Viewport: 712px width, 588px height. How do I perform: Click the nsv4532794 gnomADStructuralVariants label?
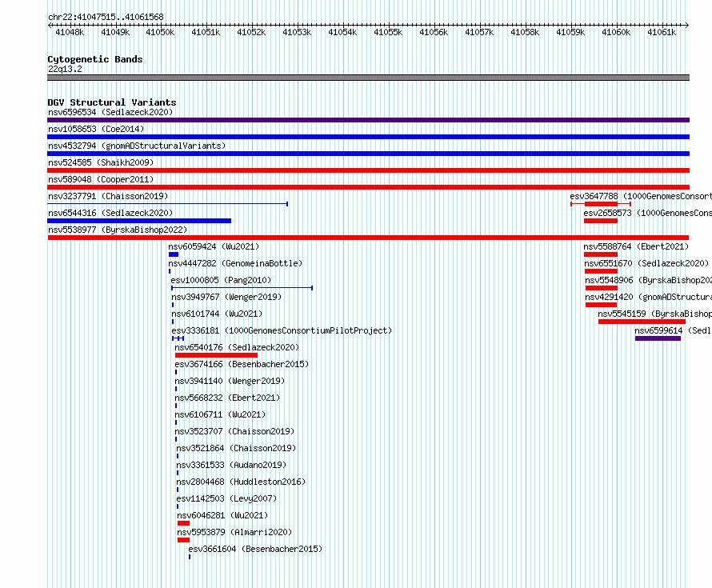click(x=137, y=146)
